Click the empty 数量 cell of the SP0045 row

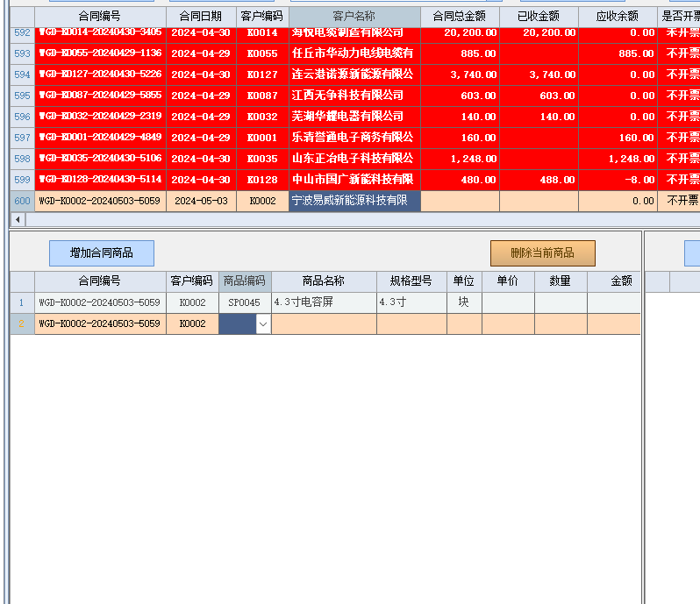pyautogui.click(x=561, y=302)
